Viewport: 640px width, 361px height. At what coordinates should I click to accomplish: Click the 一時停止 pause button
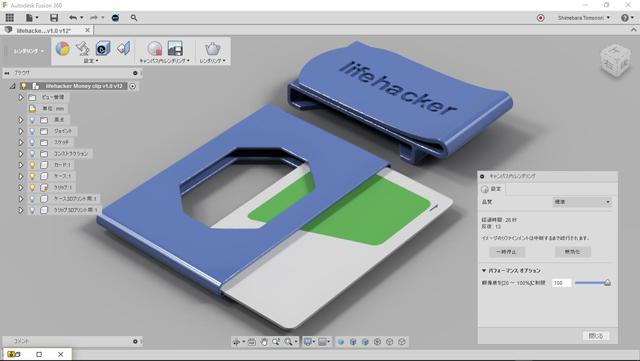507,252
